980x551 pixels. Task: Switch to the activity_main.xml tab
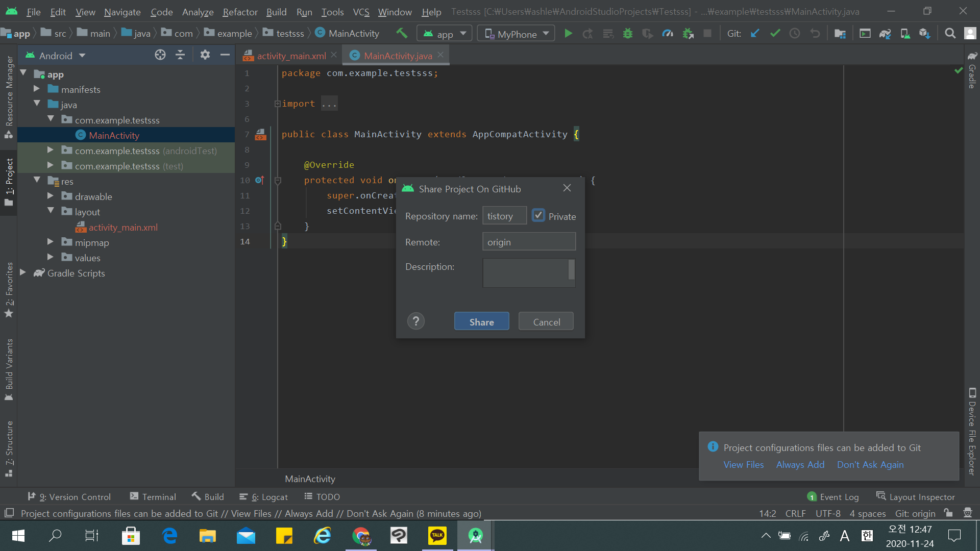tap(291, 56)
